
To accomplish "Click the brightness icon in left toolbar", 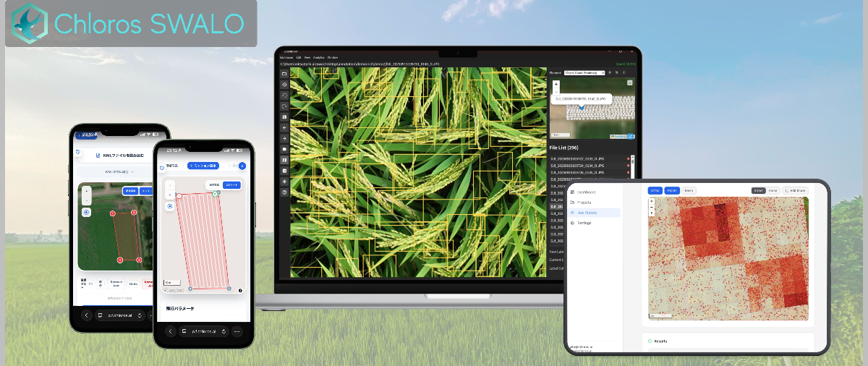I will 285,182.
